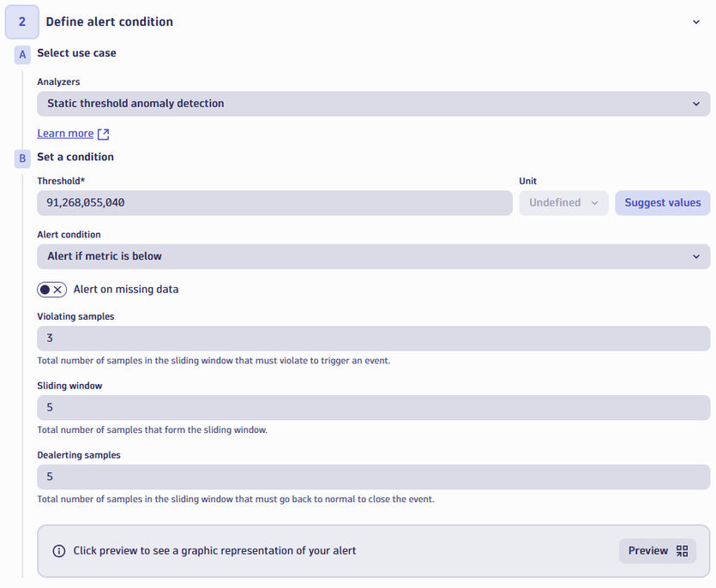The image size is (716, 588).
Task: Open the Learn more link
Action: 65,134
